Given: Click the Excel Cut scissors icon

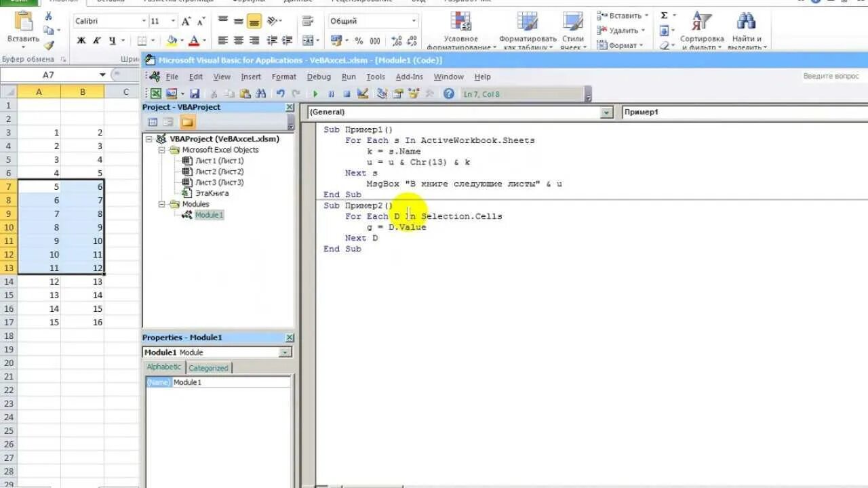Looking at the screenshot, I should 48,16.
